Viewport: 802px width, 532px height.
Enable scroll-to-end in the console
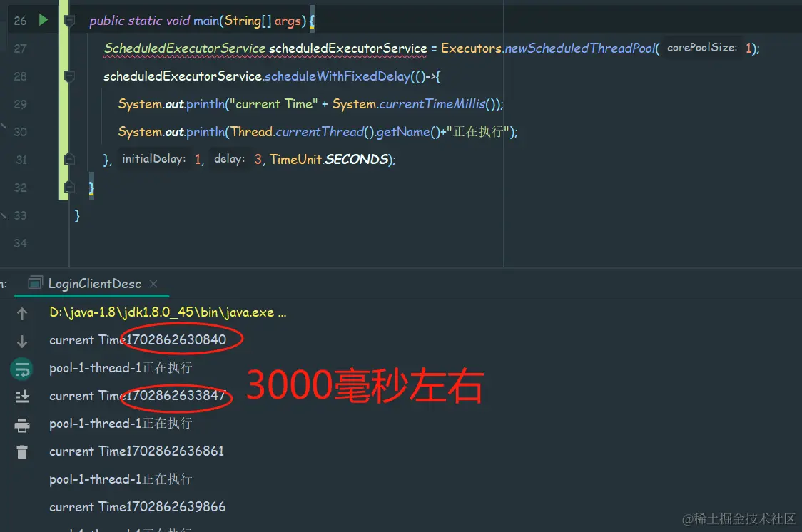point(21,396)
